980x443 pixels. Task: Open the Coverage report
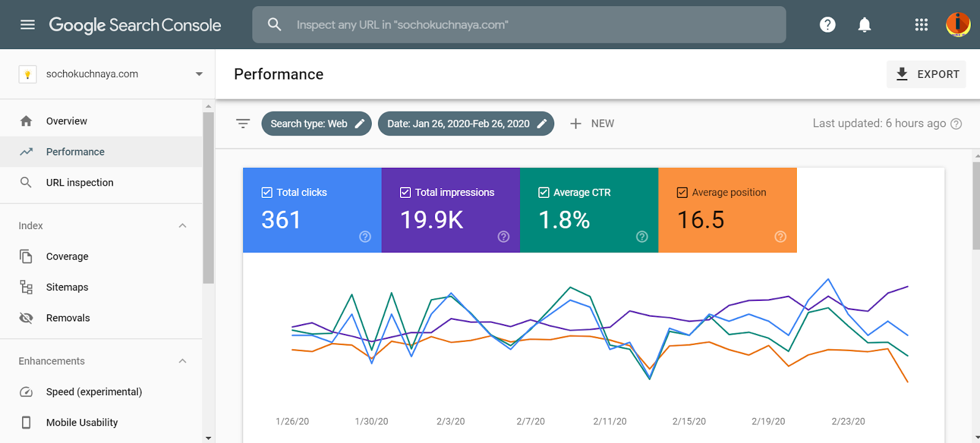pyautogui.click(x=67, y=257)
